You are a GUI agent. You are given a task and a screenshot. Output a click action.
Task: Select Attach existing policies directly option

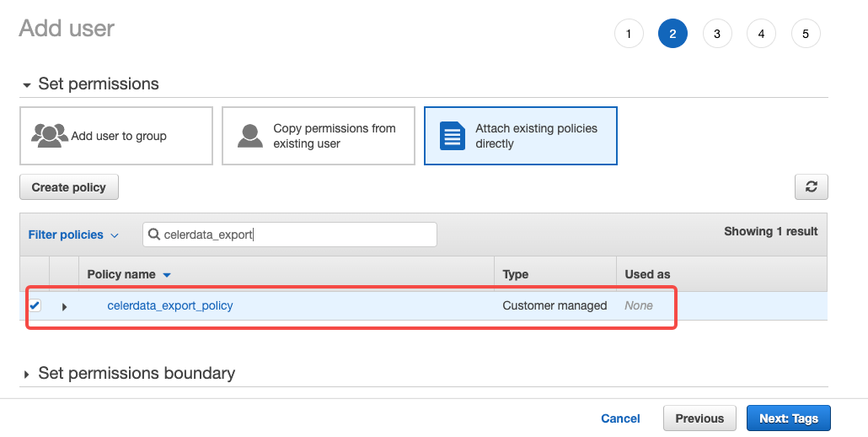[520, 136]
